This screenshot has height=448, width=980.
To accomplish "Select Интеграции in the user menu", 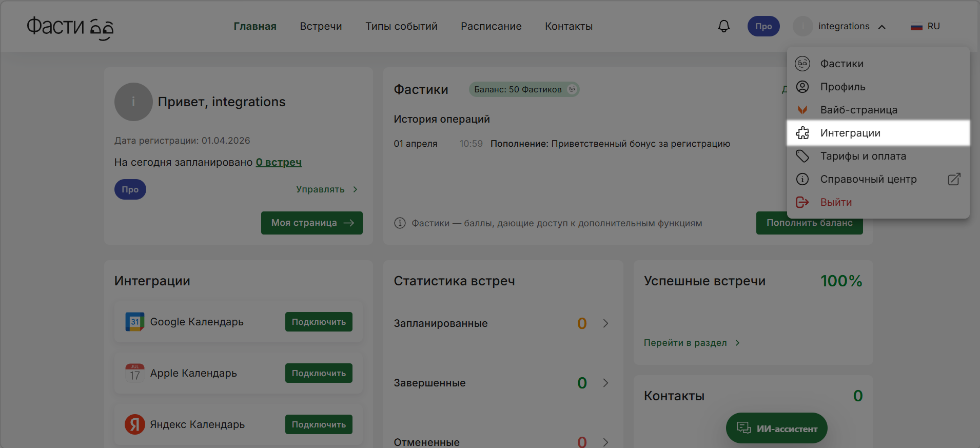I will (x=850, y=133).
